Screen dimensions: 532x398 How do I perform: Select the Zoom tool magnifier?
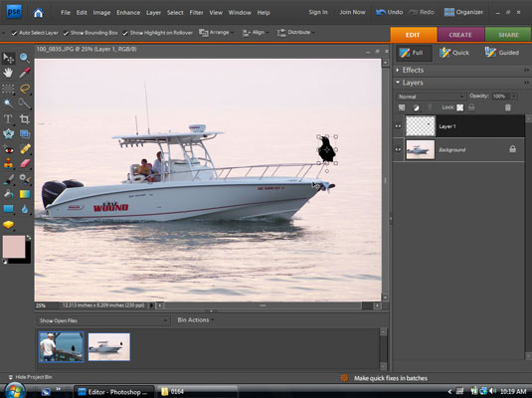24,58
